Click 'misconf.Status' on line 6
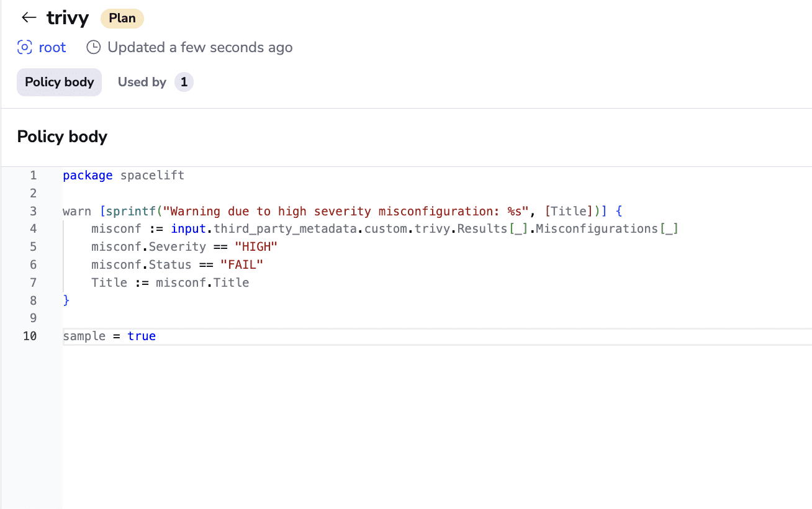Screen dimensions: 812x509 142,265
